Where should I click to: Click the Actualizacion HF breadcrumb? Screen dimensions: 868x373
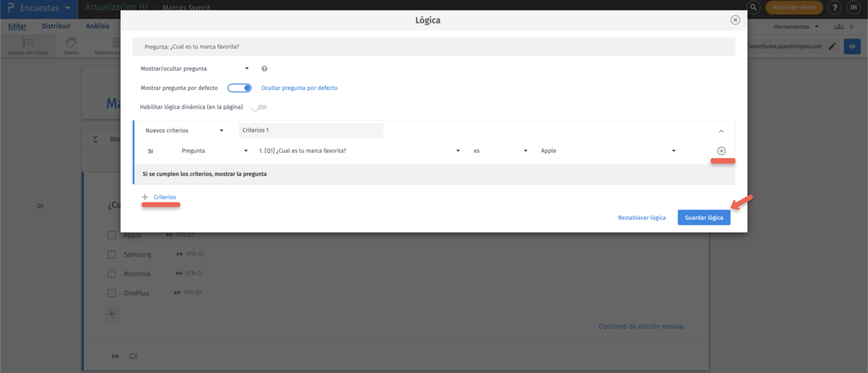(x=117, y=7)
